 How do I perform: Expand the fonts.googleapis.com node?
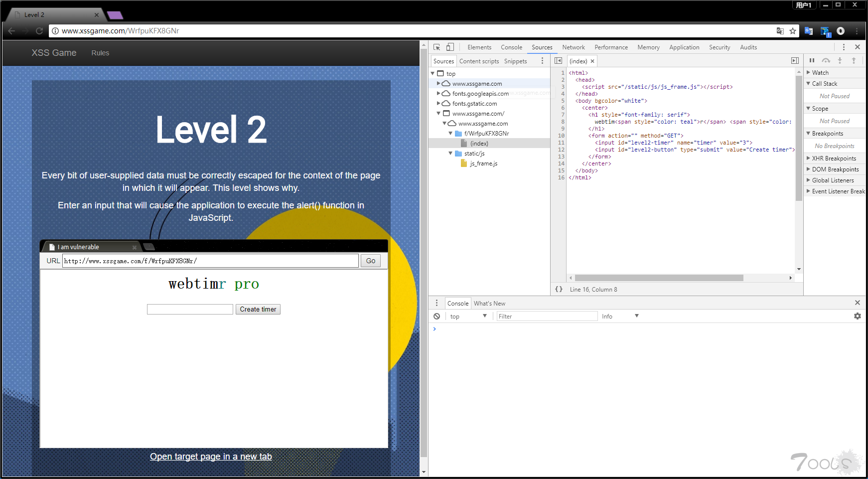[x=438, y=93]
